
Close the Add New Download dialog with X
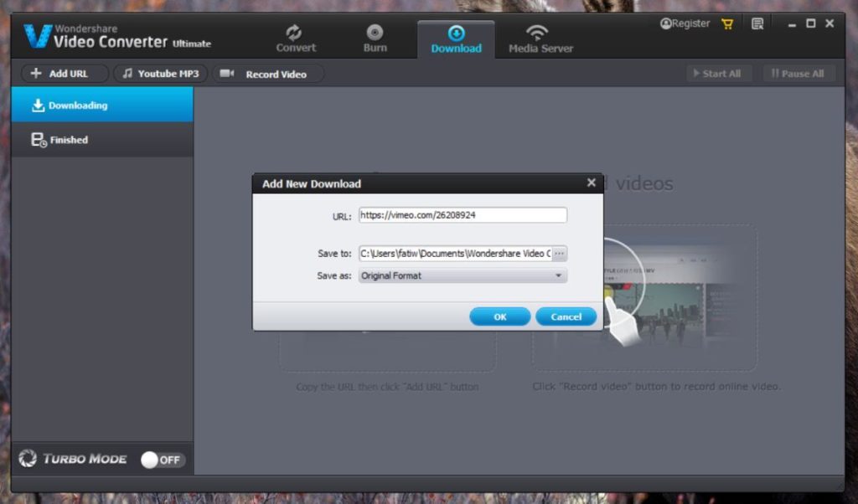click(x=592, y=183)
